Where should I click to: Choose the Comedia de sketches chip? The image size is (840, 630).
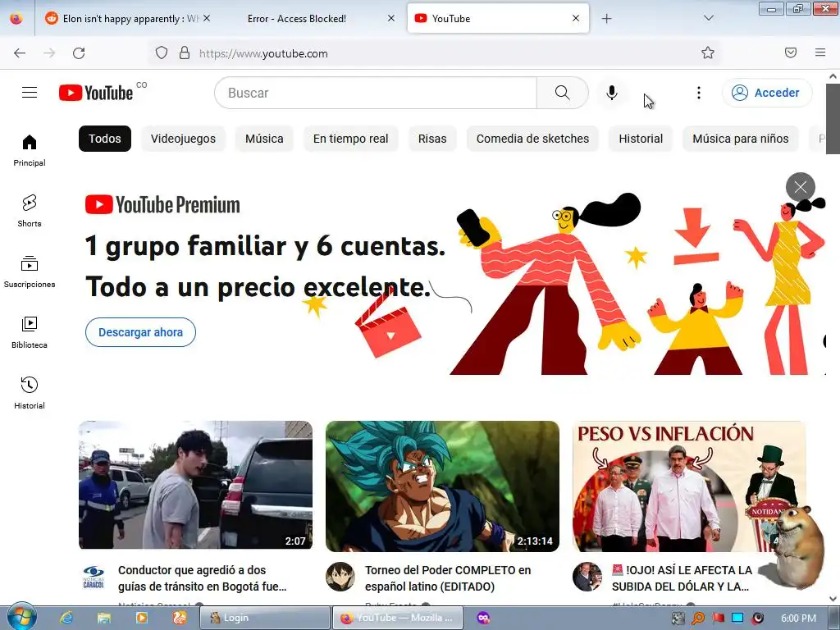point(532,139)
